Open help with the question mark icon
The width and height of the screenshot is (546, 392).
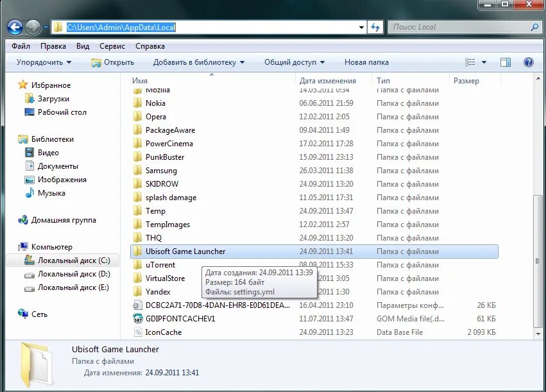tap(528, 62)
